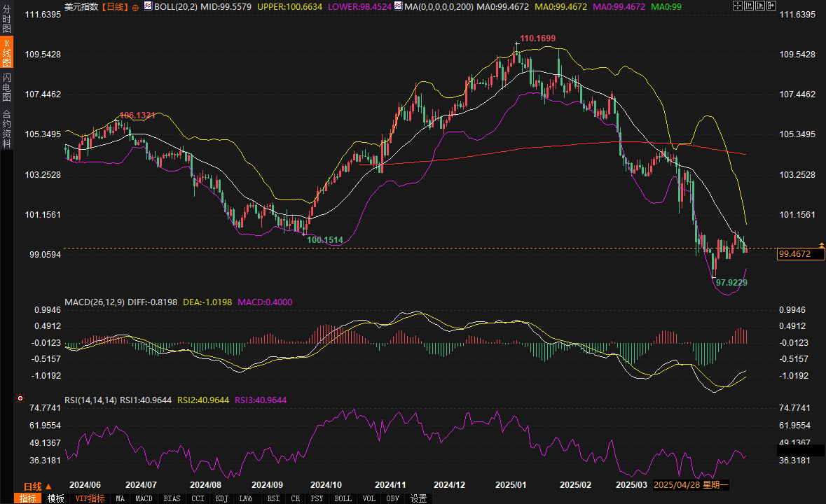The width and height of the screenshot is (826, 504).
Task: Click the LOWER:98.4524 band value
Action: click(x=360, y=7)
